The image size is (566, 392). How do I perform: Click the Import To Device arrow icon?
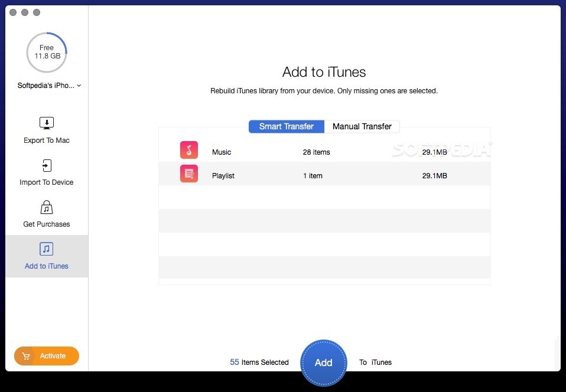pyautogui.click(x=46, y=165)
